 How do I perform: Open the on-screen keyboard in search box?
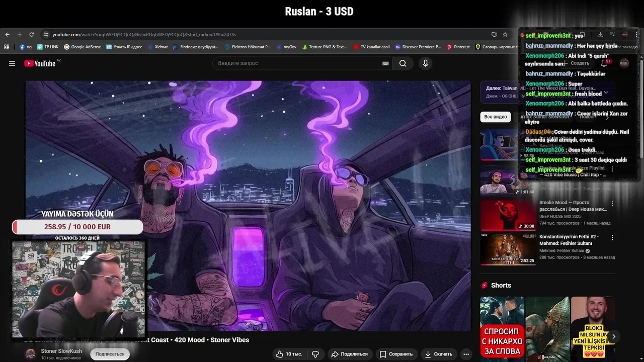click(385, 63)
